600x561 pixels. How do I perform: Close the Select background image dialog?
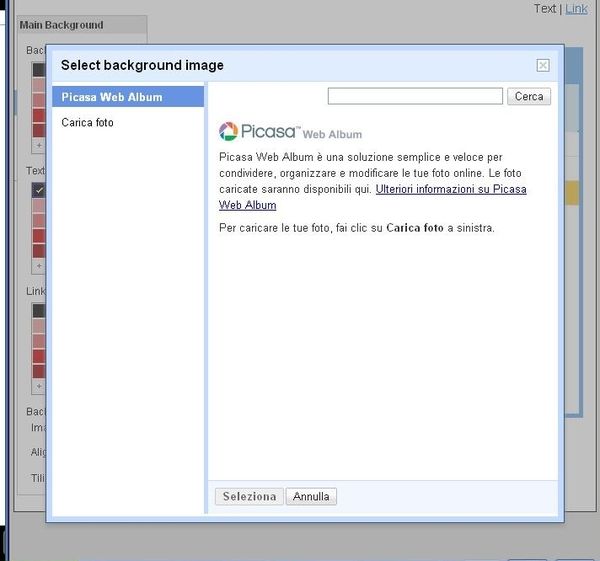tap(543, 65)
